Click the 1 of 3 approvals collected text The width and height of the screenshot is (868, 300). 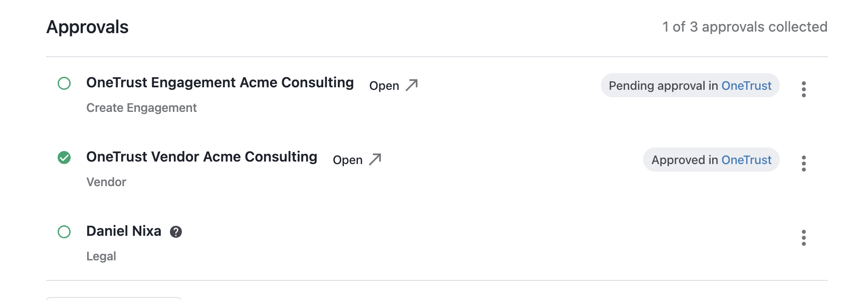745,27
